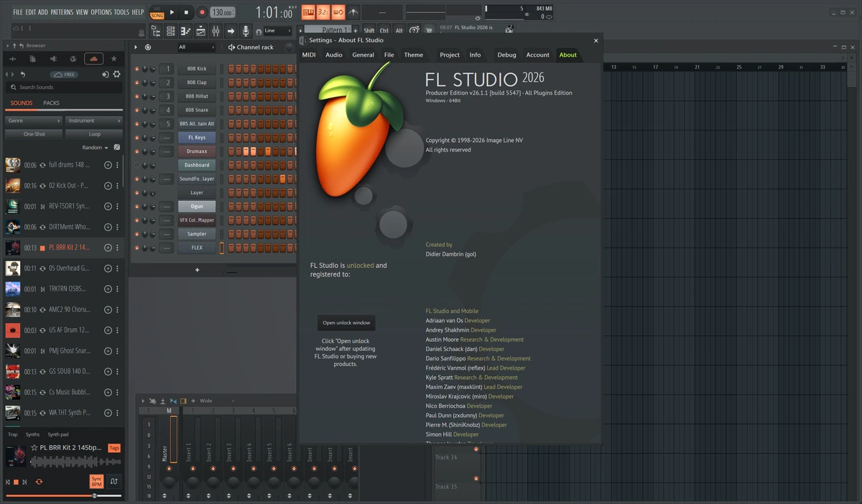Click the Tags button in the preview
The image size is (862, 504).
click(x=114, y=448)
